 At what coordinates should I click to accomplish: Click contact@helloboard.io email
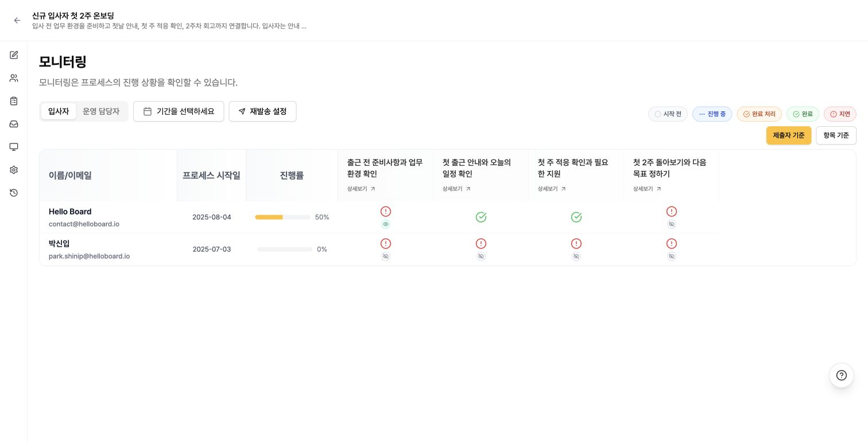(x=84, y=224)
